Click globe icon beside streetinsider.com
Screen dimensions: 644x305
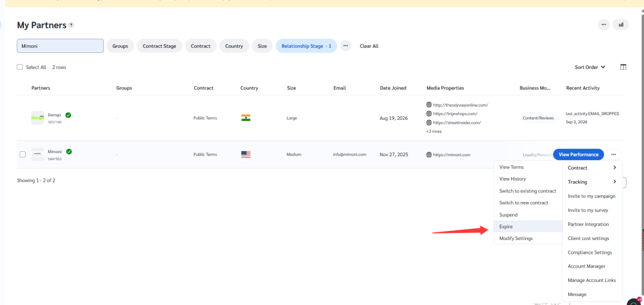tap(429, 122)
